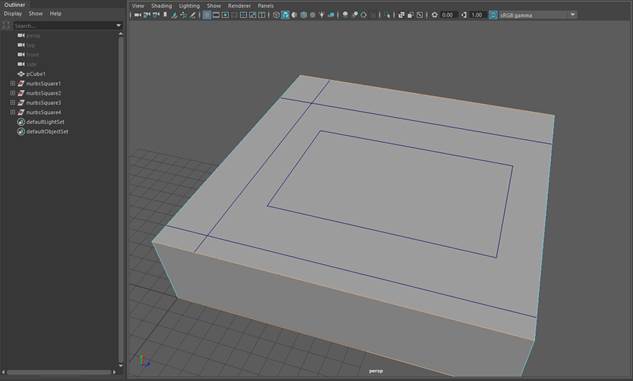Click the pCube1 mesh icon in Outliner
The image size is (633, 381).
pos(21,74)
